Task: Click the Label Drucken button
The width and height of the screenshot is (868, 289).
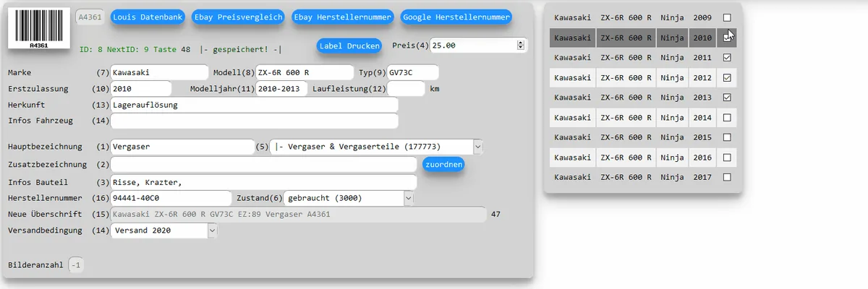Action: tap(349, 46)
